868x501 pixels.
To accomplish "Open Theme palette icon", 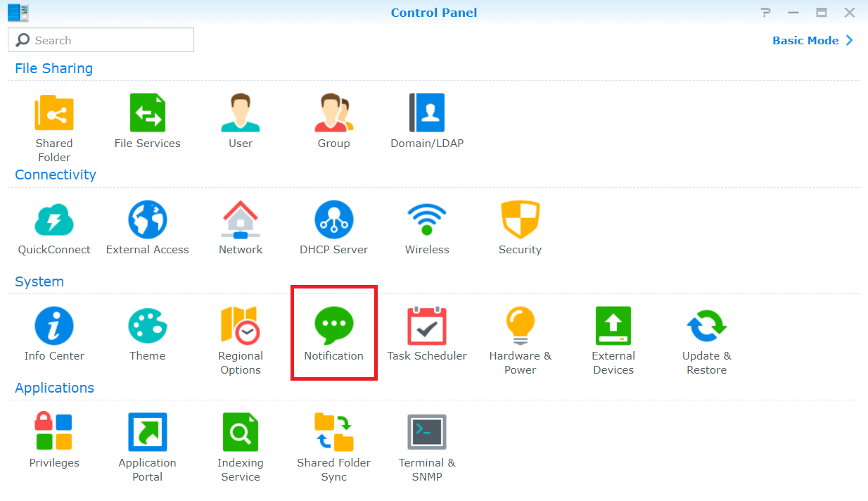I will (148, 326).
